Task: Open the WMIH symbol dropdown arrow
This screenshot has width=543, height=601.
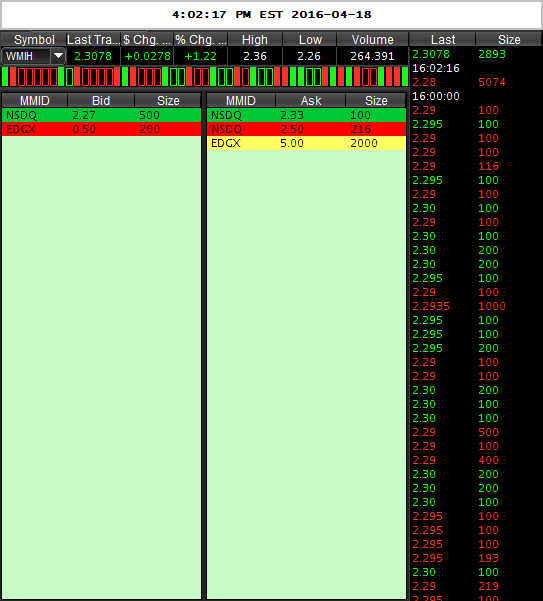Action: pyautogui.click(x=58, y=56)
